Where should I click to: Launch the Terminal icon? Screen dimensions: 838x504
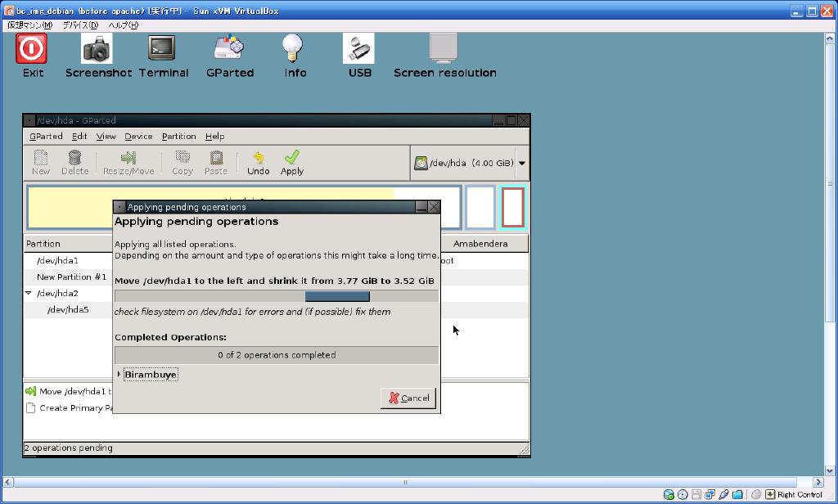[162, 48]
